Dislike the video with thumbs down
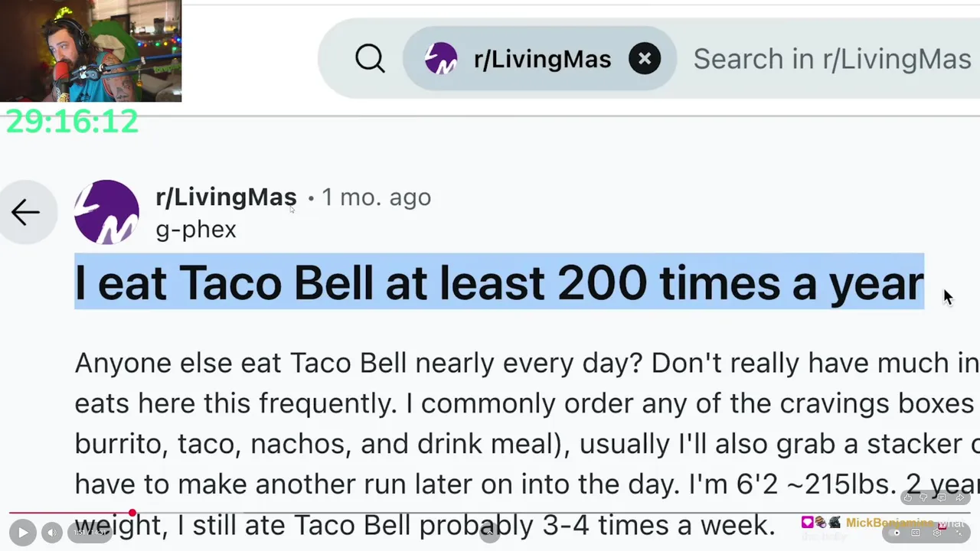The image size is (980, 551). coord(924,498)
